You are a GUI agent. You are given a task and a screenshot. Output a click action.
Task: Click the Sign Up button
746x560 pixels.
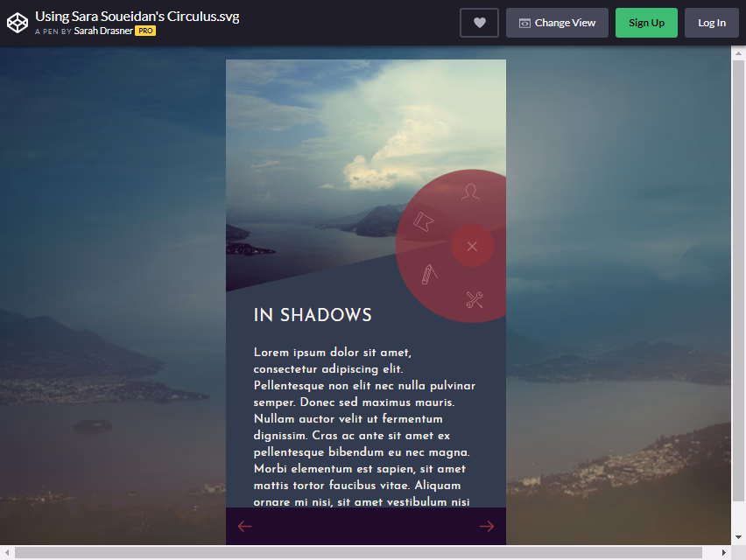pyautogui.click(x=646, y=23)
